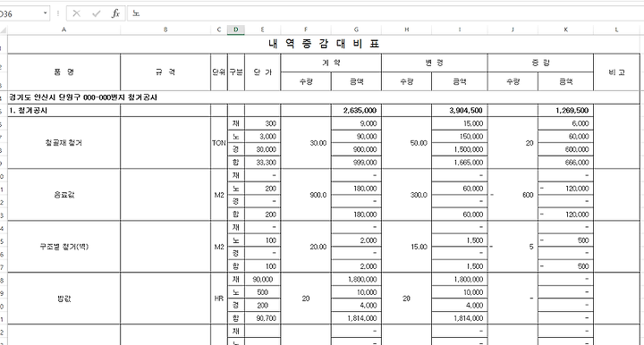Select the quantity cell 900.0
644x345 pixels.
(306, 195)
